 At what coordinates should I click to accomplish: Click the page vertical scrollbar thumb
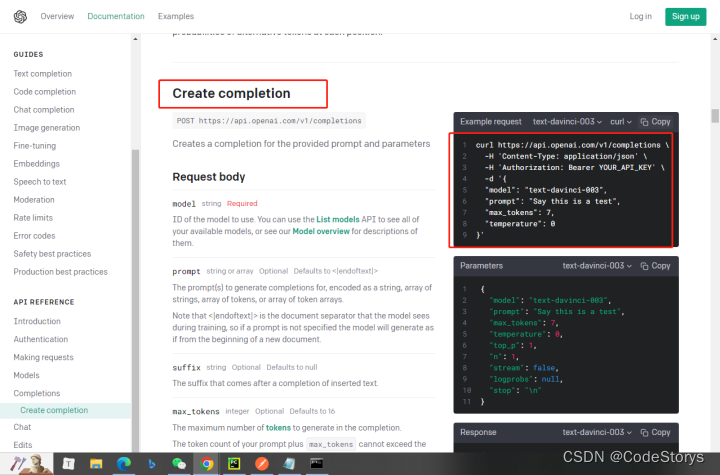point(715,116)
